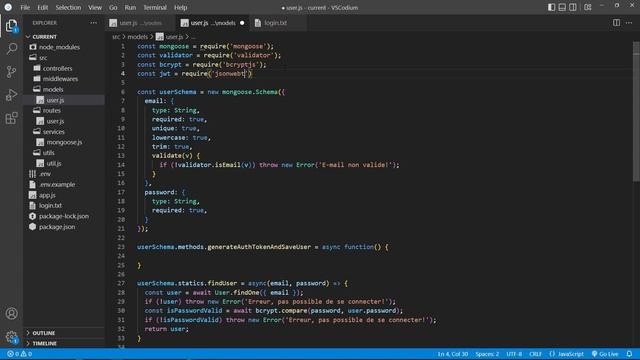Open the Run and Debug view
This screenshot has height=360, width=640.
[x=11, y=95]
